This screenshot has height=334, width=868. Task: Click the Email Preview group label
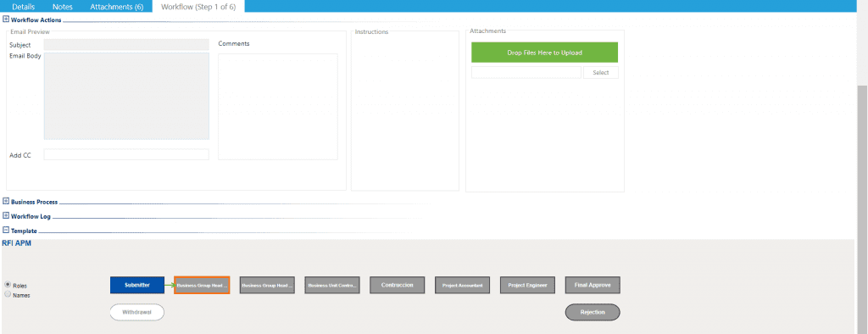point(30,31)
